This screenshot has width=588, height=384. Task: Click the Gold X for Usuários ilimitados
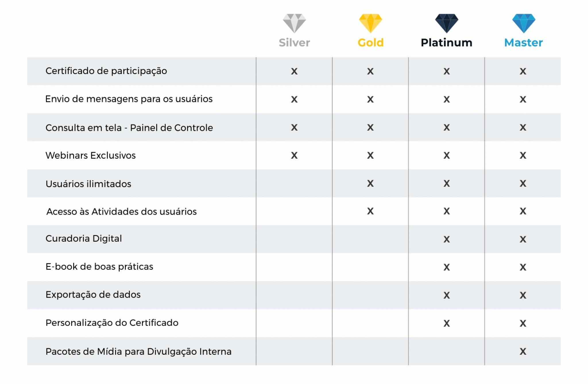370,183
